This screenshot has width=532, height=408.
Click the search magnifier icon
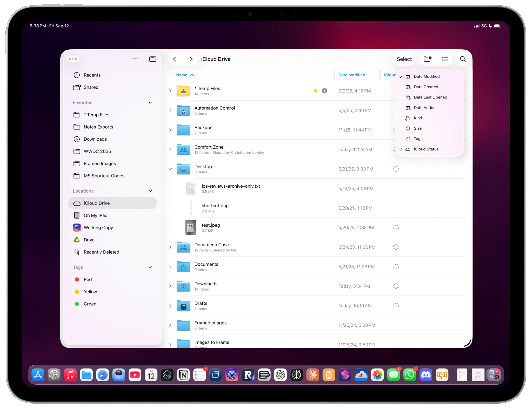[463, 59]
